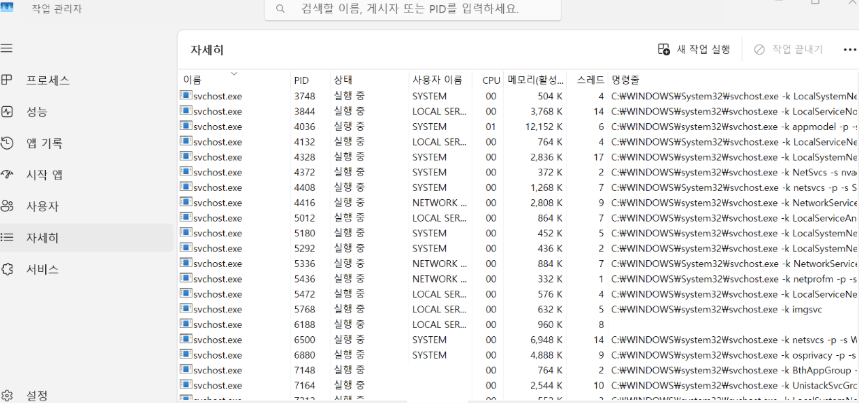Select the svchost.exe row with PID 3844
Screen dimensions: 862x403
520,111
